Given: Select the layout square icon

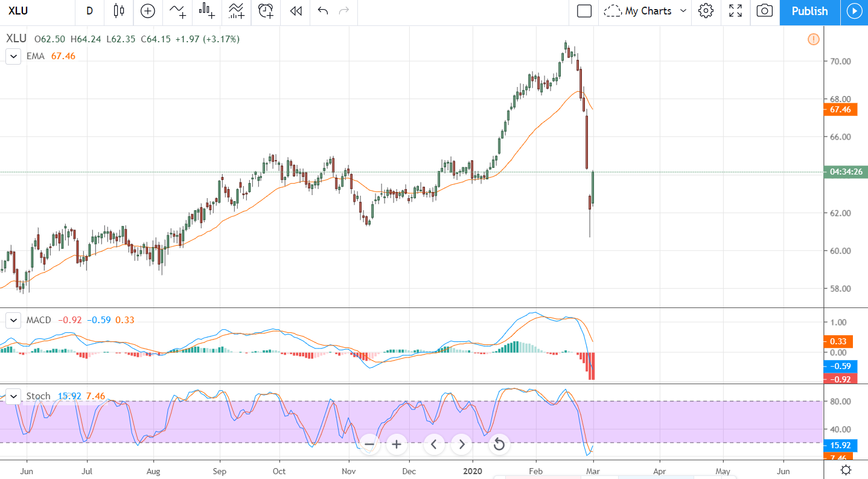Looking at the screenshot, I should [584, 11].
